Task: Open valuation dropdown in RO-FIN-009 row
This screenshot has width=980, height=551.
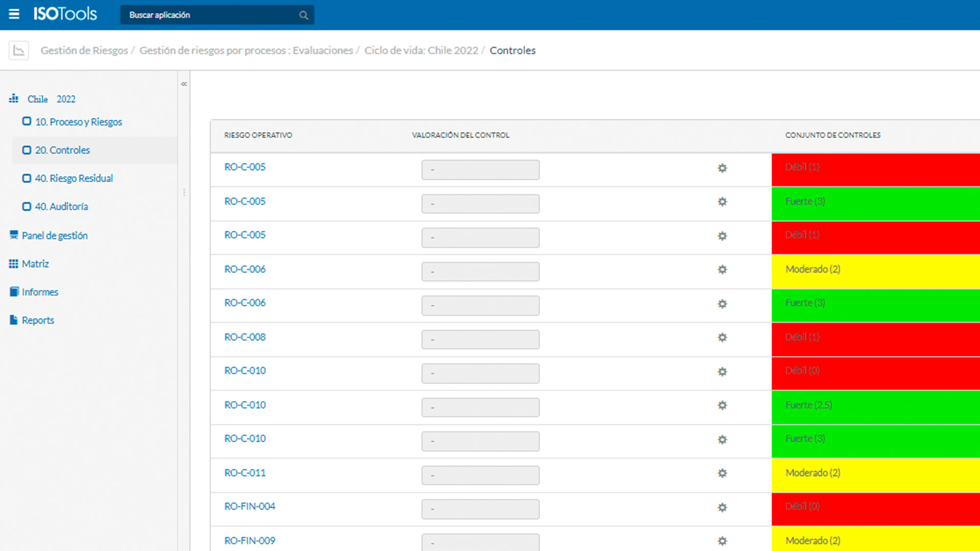Action: (480, 542)
